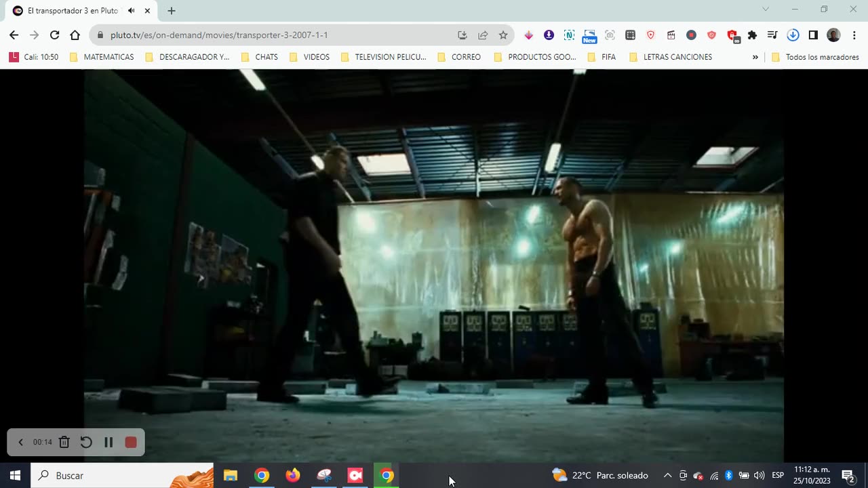The height and width of the screenshot is (488, 868).
Task: Go back to previous page in Chrome
Action: 14,35
